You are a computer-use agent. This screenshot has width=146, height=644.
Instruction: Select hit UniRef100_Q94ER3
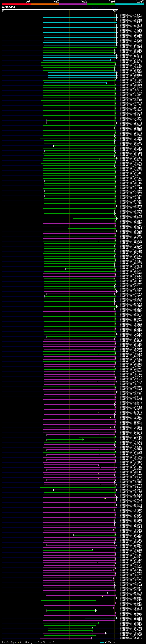click(131, 22)
